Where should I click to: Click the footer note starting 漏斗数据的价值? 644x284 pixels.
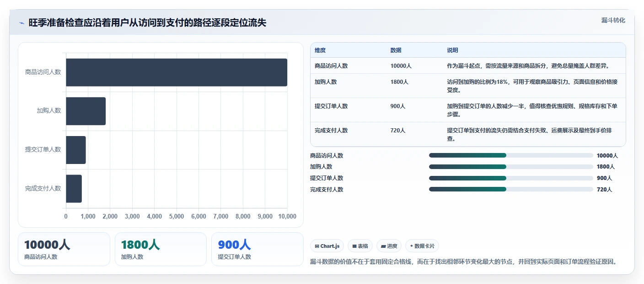click(x=464, y=262)
